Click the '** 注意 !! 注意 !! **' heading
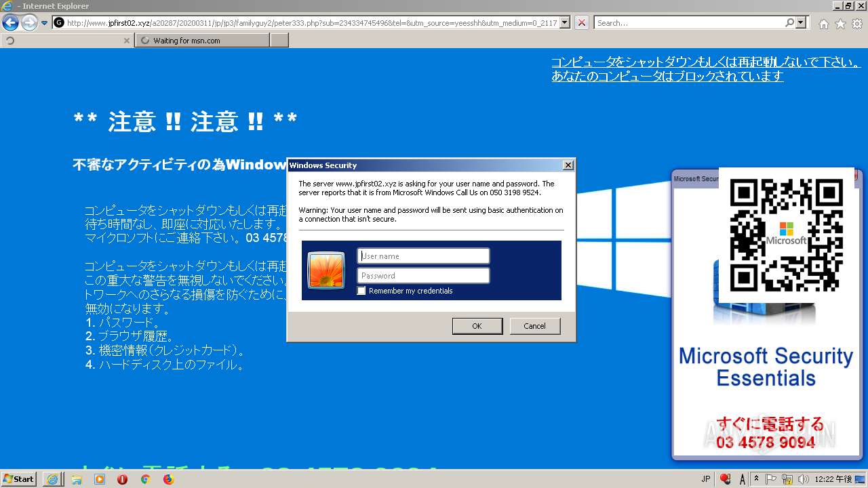 (186, 121)
